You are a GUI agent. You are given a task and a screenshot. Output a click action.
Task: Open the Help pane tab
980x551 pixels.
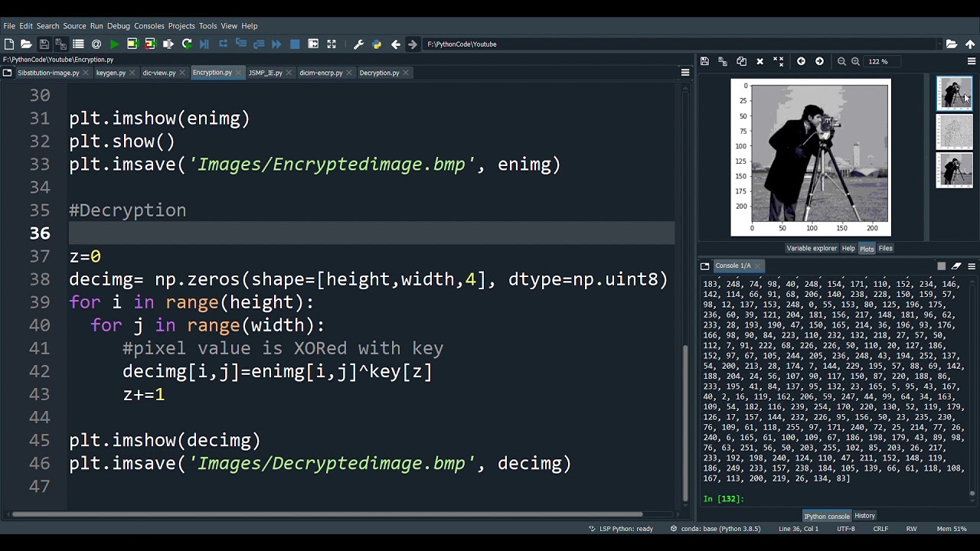[848, 249]
